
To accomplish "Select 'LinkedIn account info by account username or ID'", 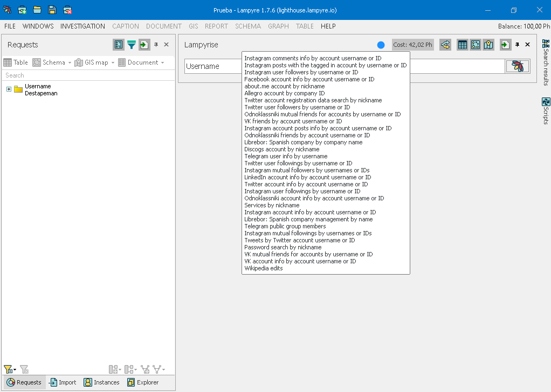I will [307, 177].
